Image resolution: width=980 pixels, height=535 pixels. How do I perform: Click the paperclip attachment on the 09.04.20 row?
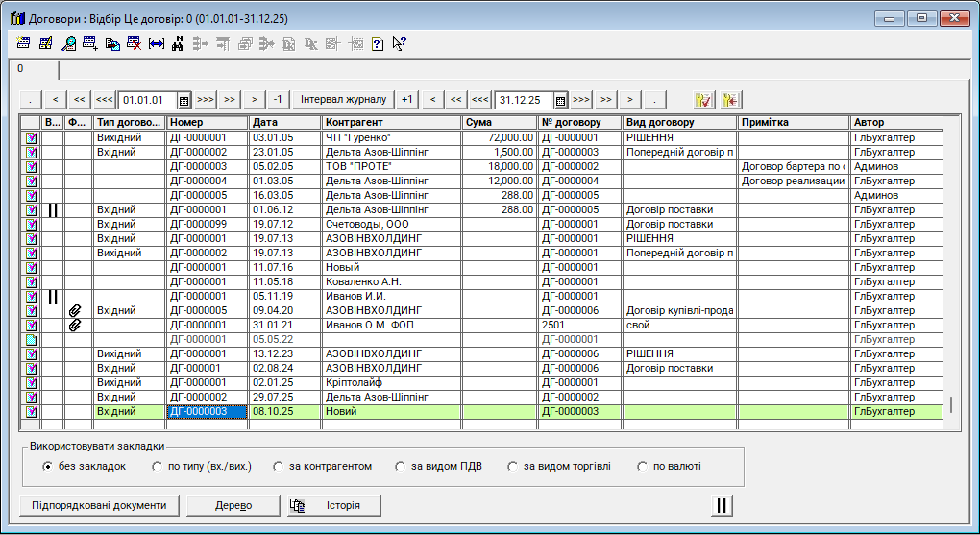tap(75, 310)
